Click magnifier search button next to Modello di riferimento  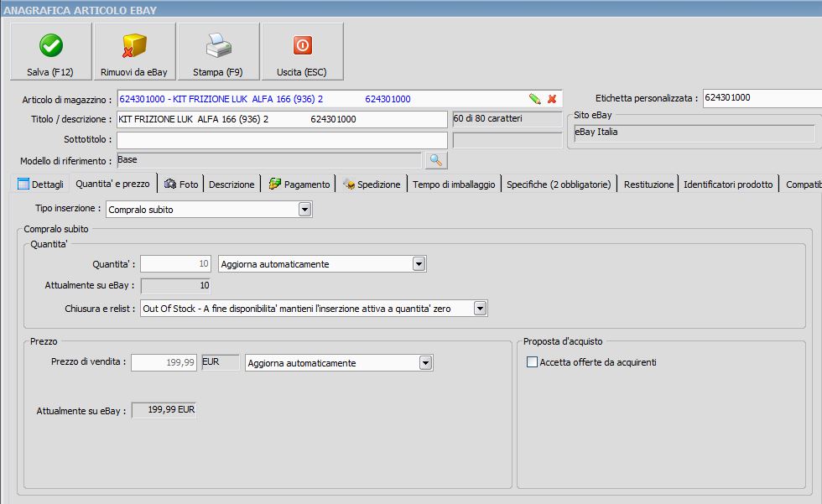click(435, 160)
